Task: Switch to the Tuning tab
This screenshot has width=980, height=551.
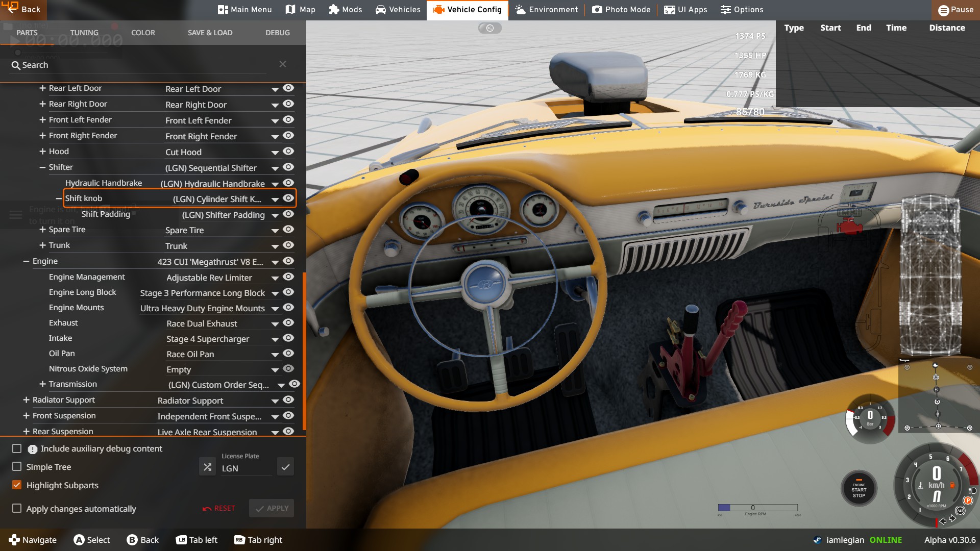Action: point(84,33)
